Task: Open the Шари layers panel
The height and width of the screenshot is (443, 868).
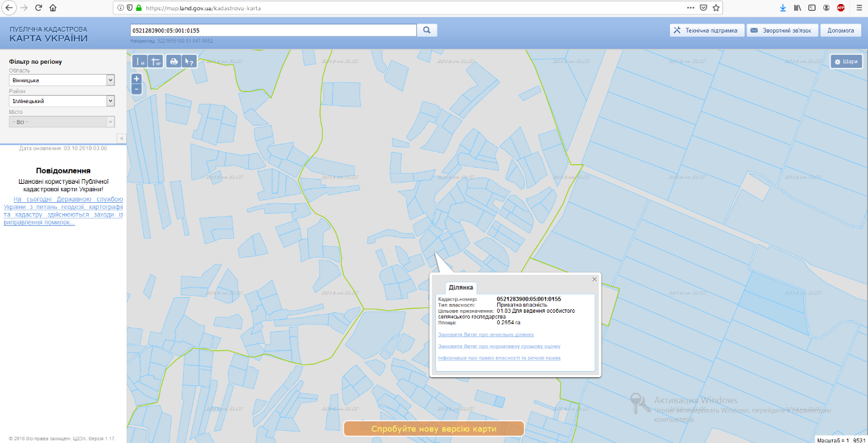Action: 846,62
